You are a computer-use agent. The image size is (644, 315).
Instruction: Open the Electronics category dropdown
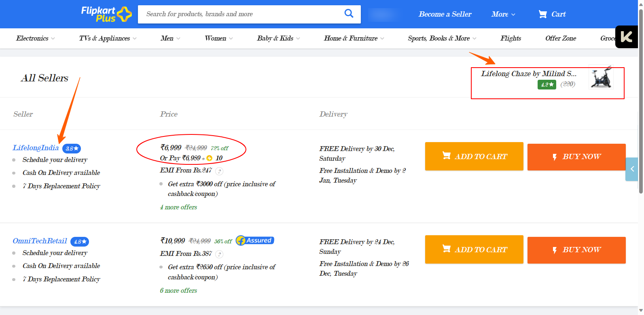click(35, 38)
